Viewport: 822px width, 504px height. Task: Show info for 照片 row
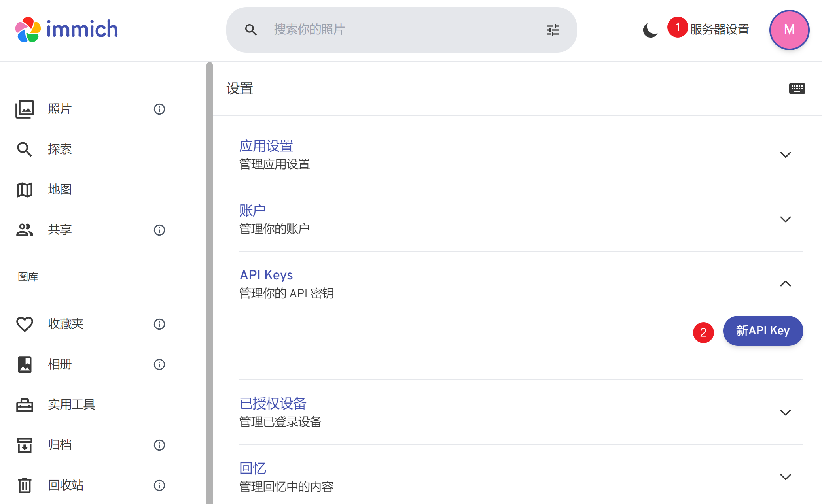point(159,109)
